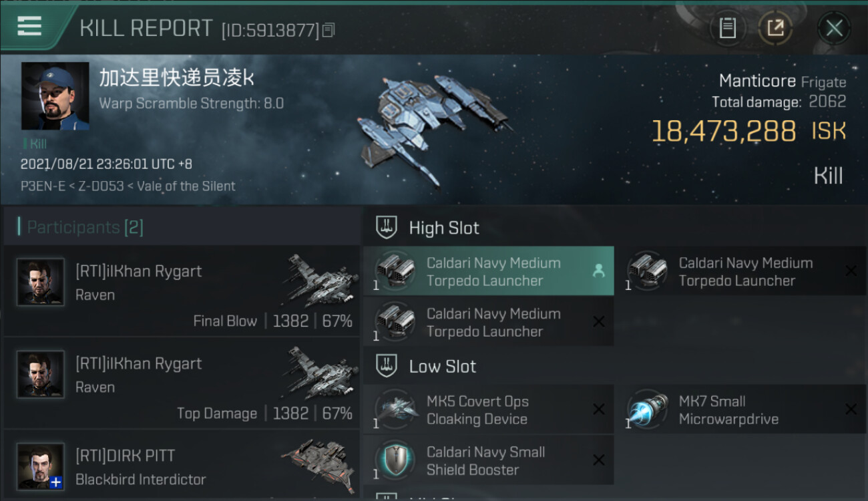Close the kill report window

(x=834, y=28)
